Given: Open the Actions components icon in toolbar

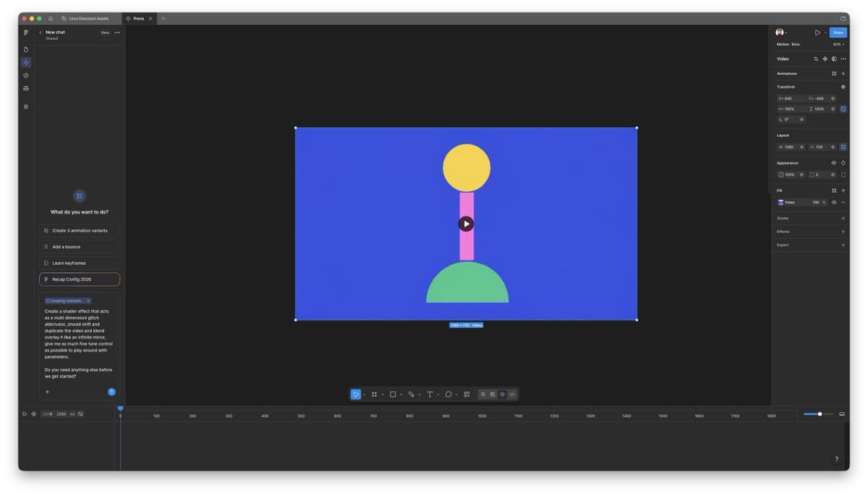Looking at the screenshot, I should point(467,394).
